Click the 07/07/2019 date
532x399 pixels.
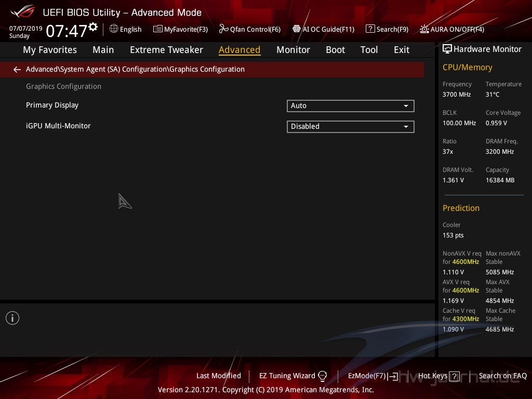pyautogui.click(x=25, y=28)
